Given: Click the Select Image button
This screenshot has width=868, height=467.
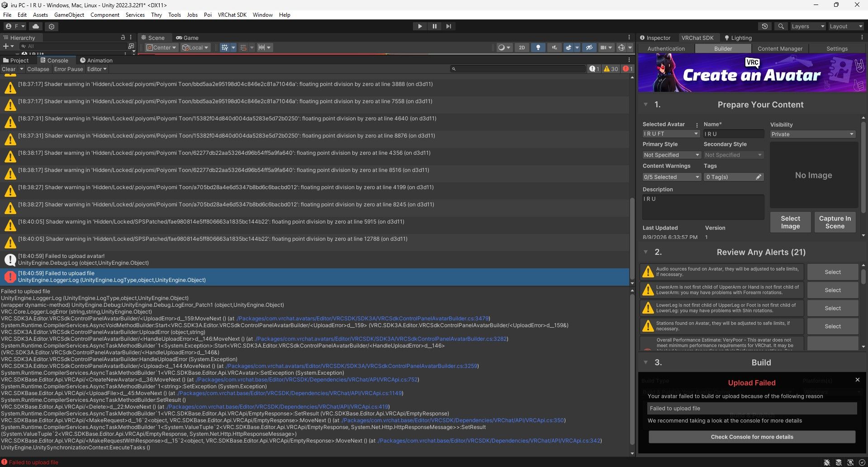Looking at the screenshot, I should click(790, 222).
